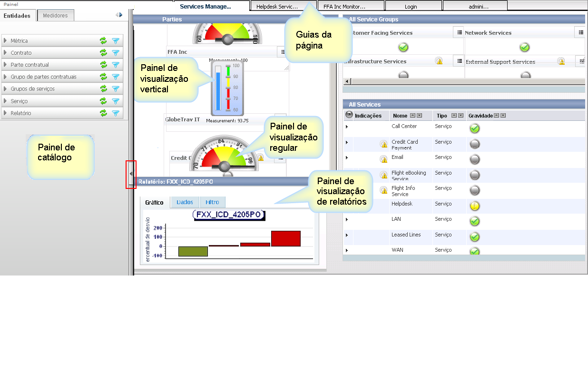Expand the Contrato catalog section
This screenshot has height=384, width=588.
[5, 53]
